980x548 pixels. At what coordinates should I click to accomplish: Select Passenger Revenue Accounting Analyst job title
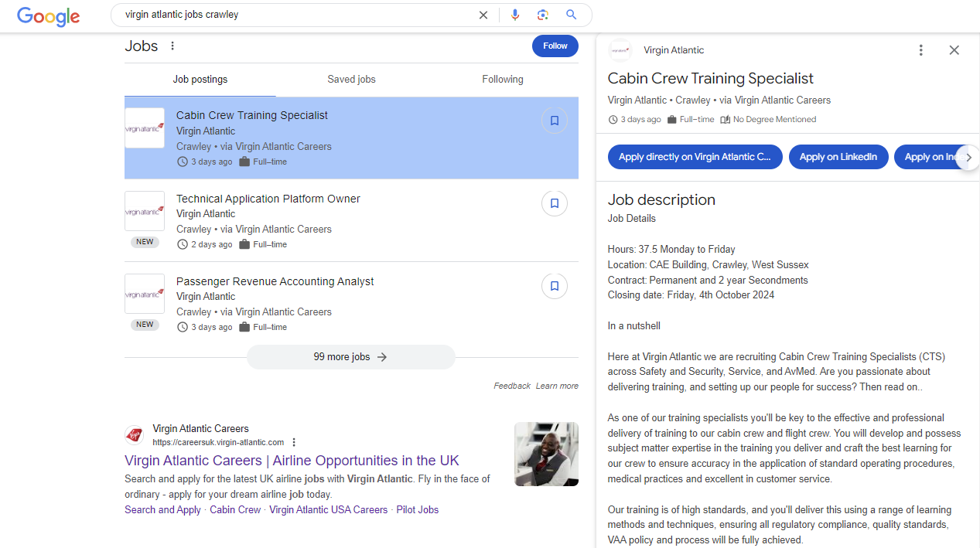[x=275, y=281]
